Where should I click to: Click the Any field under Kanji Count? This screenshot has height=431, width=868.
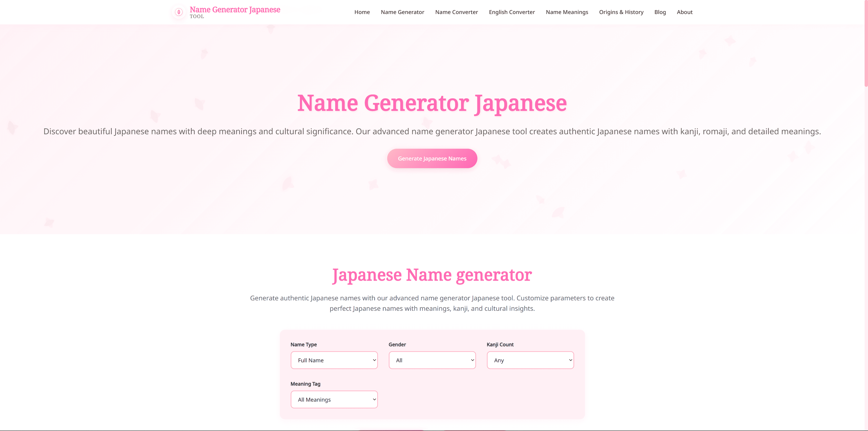530,360
